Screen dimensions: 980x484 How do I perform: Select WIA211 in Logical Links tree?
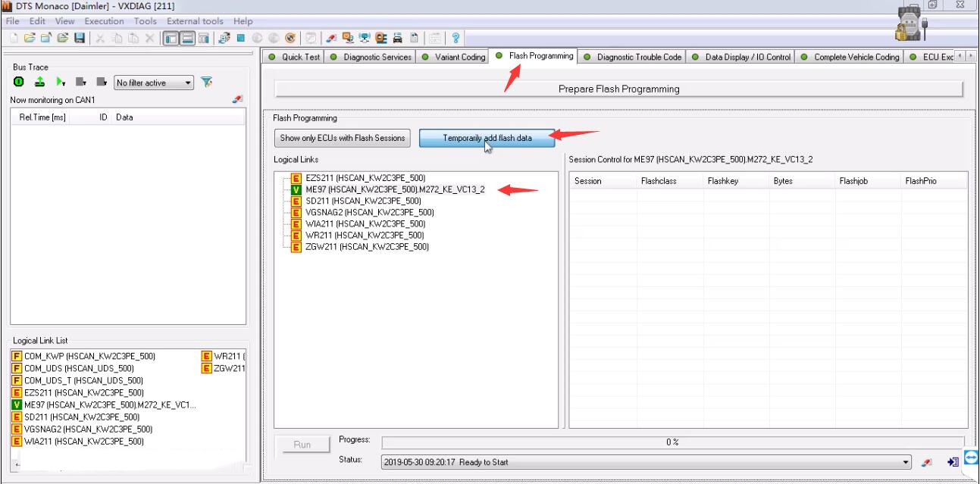click(x=365, y=223)
